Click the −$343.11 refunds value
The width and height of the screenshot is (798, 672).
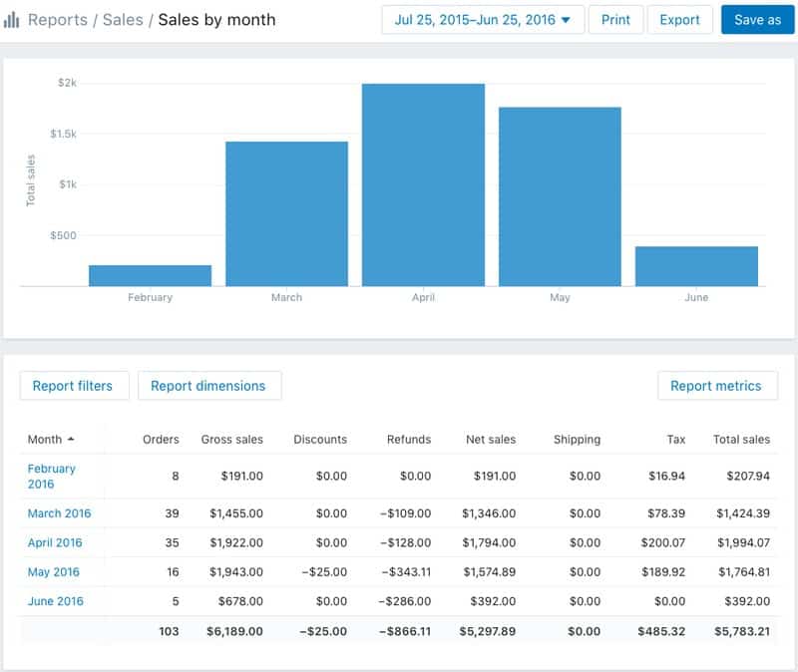(x=406, y=572)
